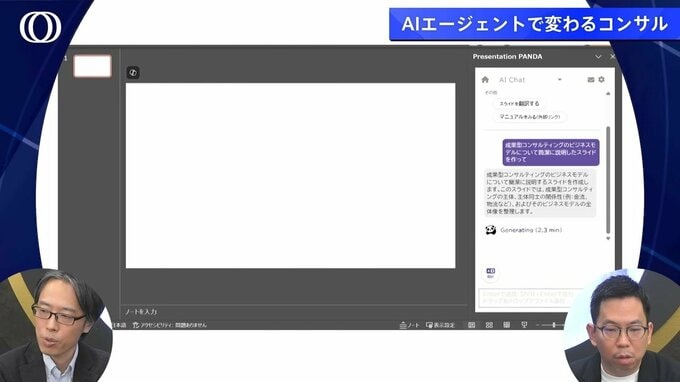The width and height of the screenshot is (680, 382).
Task: Select slide 1 thumbnail
Action: pyautogui.click(x=92, y=66)
